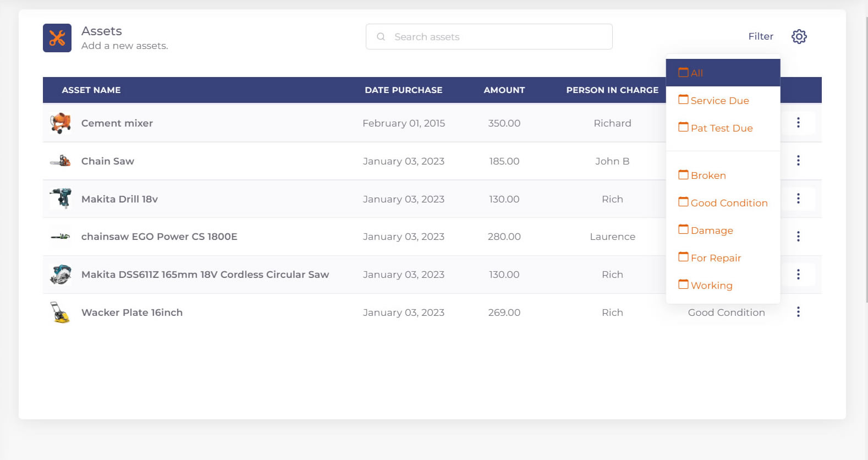Open three-dot menu for Chain Saw

(798, 161)
